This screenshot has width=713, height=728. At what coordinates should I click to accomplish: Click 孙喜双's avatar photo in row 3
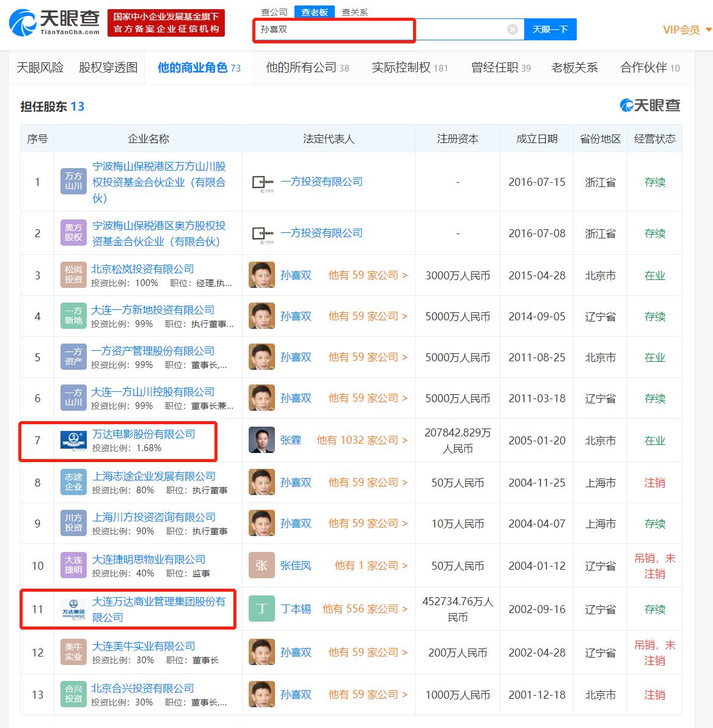261,275
